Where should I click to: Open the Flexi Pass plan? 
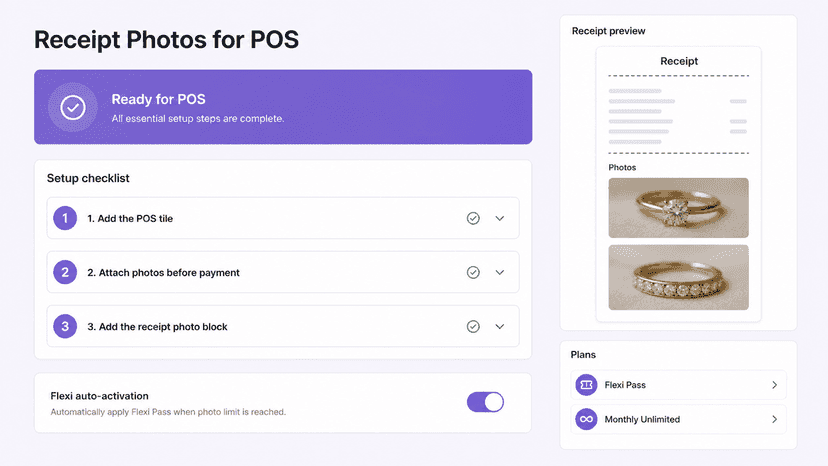tap(679, 385)
